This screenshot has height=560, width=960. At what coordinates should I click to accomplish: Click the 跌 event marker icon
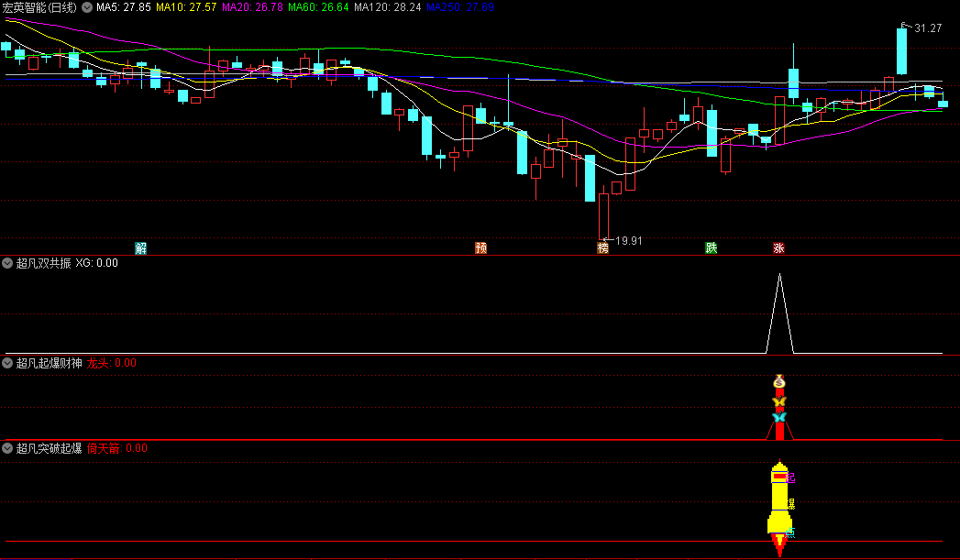click(711, 247)
